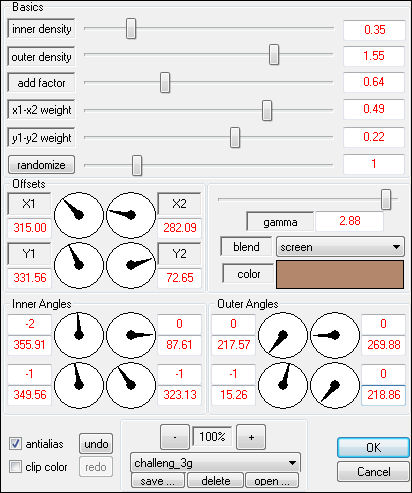Open the blend mode dropdown showing screen
The height and width of the screenshot is (493, 412).
click(340, 247)
